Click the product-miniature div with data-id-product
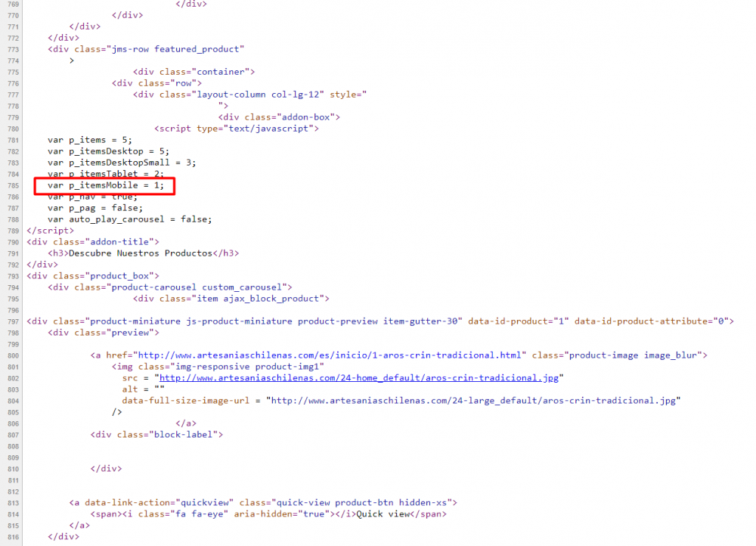This screenshot has width=756, height=546. [x=380, y=321]
